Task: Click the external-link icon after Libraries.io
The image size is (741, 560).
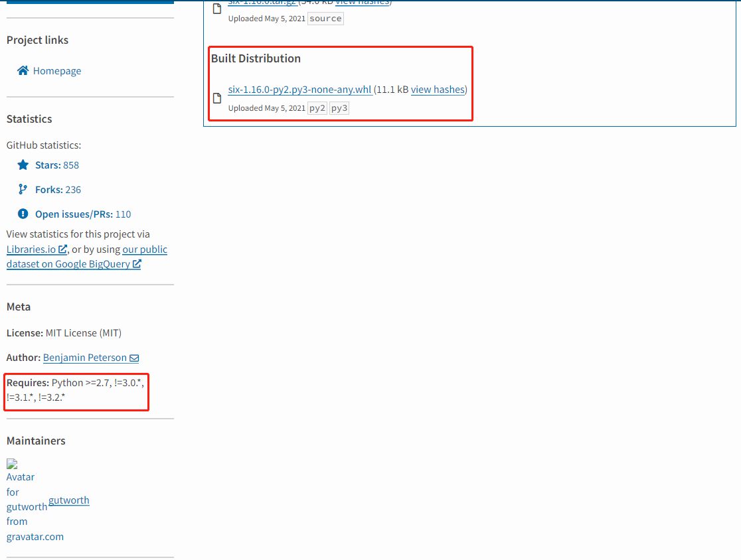Action: pyautogui.click(x=62, y=249)
